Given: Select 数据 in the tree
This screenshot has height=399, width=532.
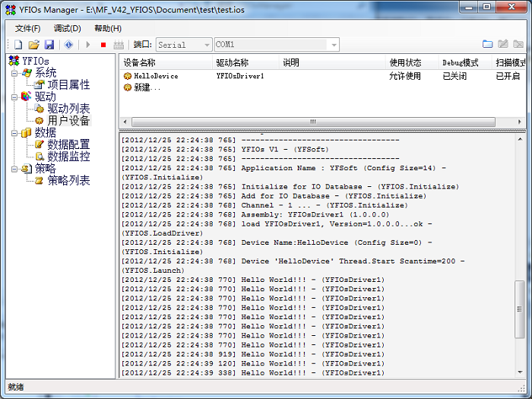Looking at the screenshot, I should [x=46, y=133].
